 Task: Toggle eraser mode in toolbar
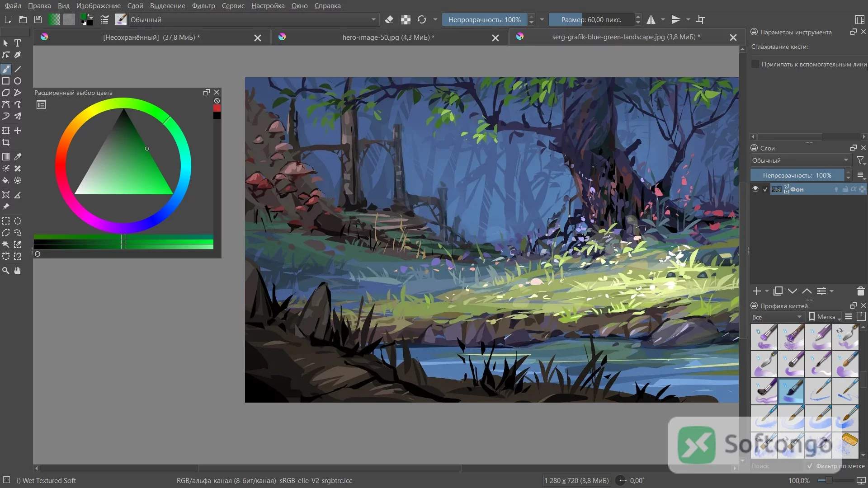point(389,19)
